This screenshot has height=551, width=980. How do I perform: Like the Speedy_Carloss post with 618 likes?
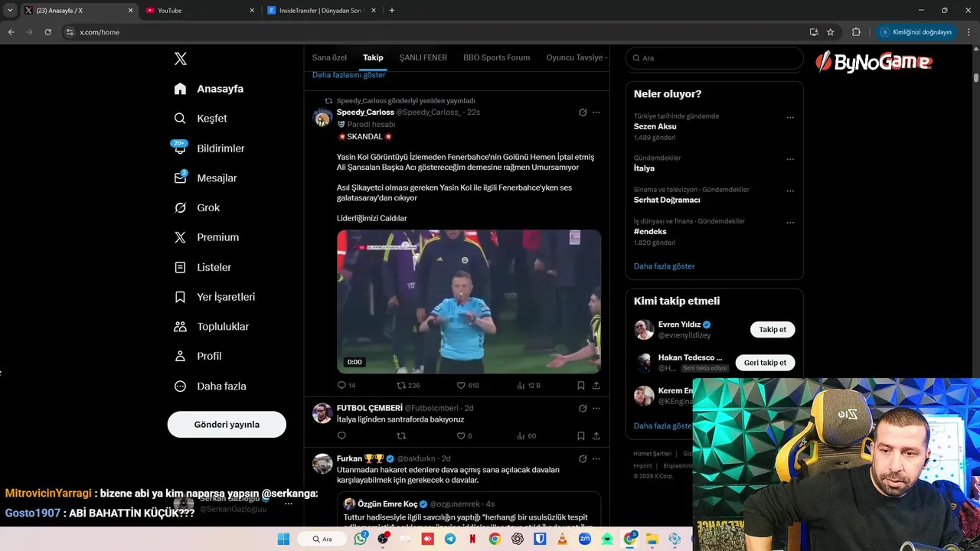pos(462,386)
